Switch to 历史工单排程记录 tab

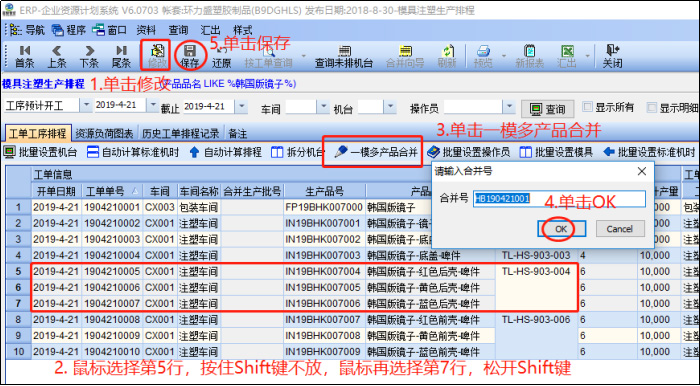180,133
